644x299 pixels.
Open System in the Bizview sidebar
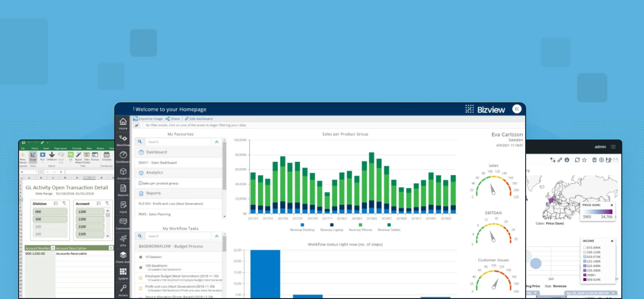point(123,274)
